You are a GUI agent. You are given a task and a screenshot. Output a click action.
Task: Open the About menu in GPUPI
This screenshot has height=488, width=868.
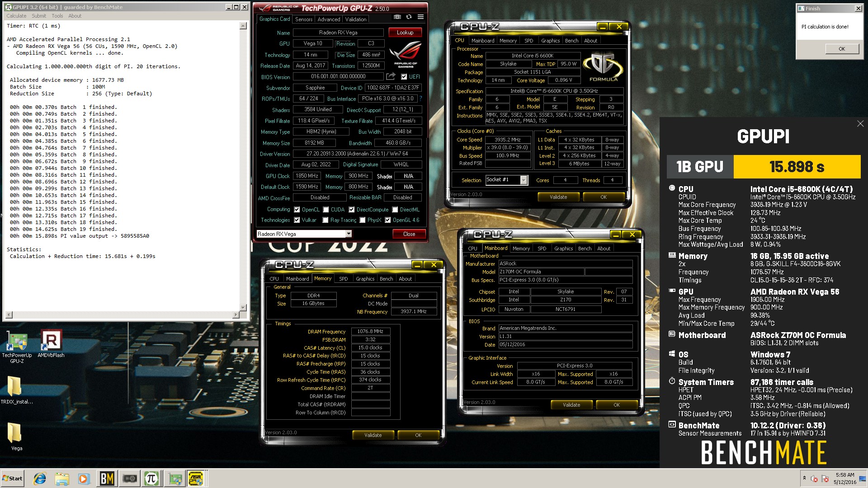(75, 16)
